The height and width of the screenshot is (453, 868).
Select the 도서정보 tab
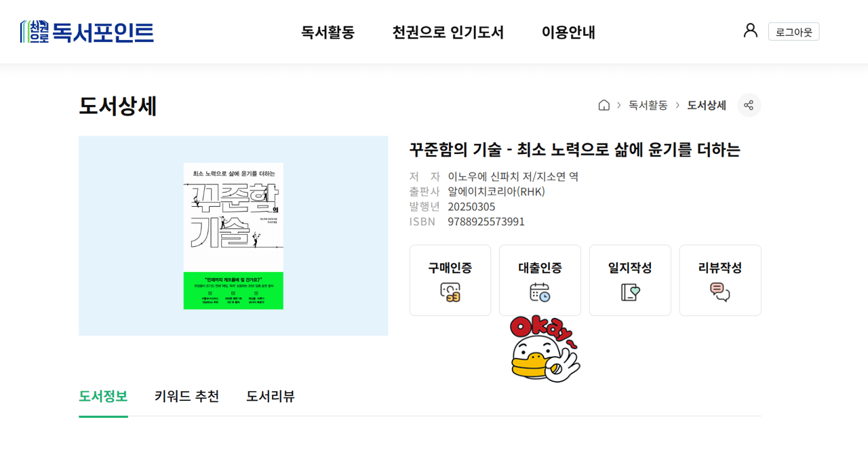(103, 396)
